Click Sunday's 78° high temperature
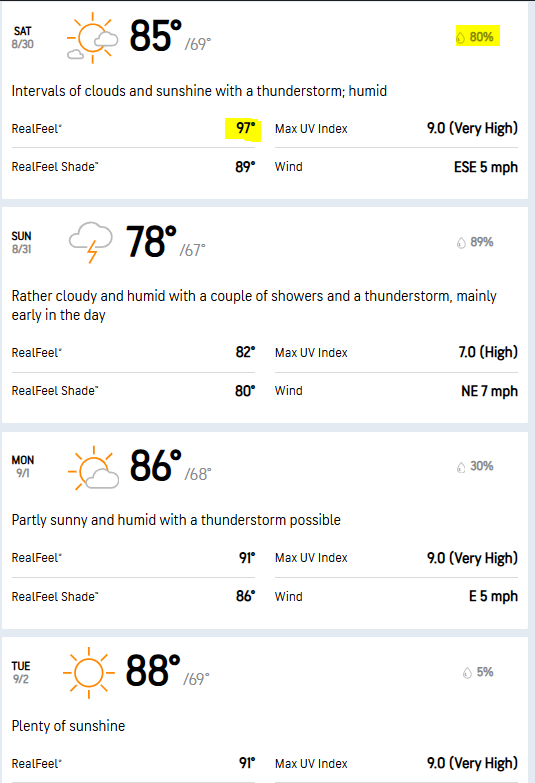 coord(151,241)
